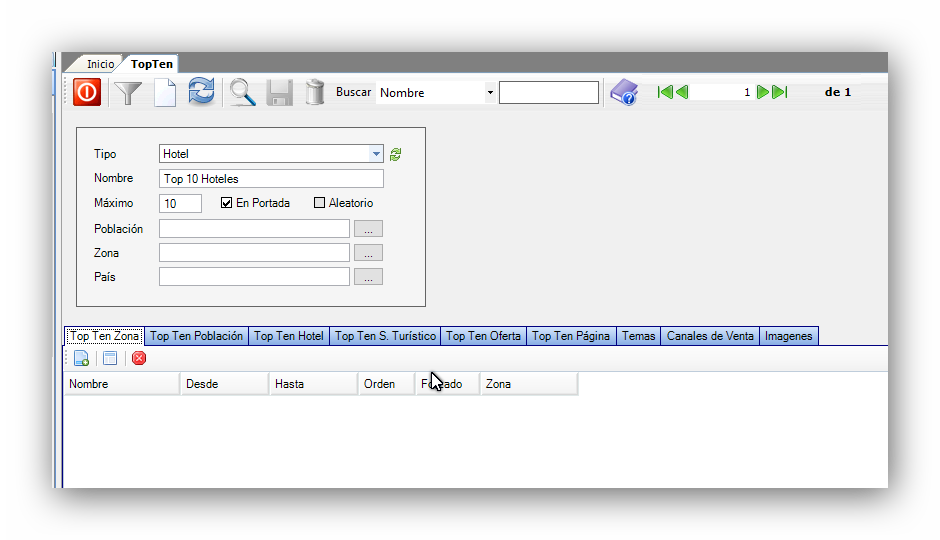Switch to the Top Ten Hotel tab
The width and height of the screenshot is (940, 540).
(x=288, y=336)
